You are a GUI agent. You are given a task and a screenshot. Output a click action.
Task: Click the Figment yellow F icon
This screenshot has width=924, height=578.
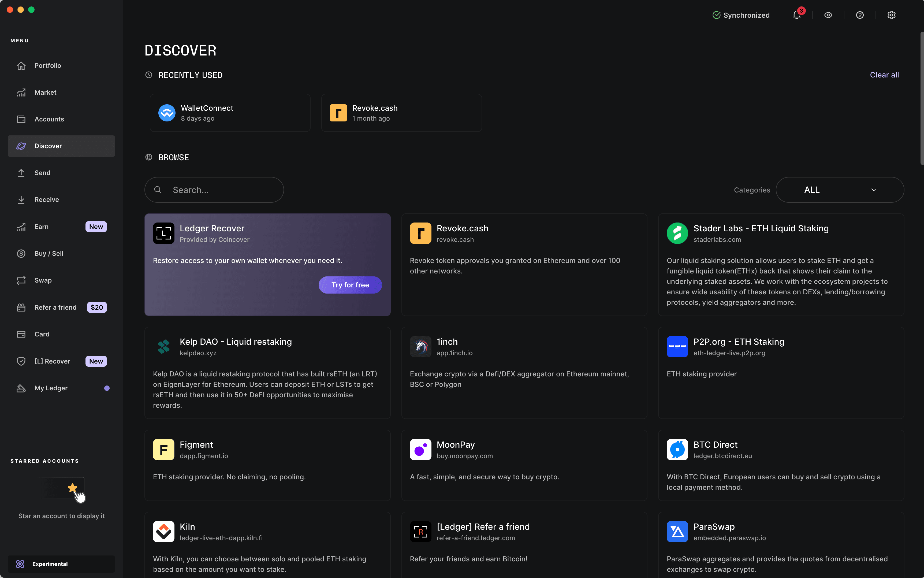pyautogui.click(x=163, y=450)
